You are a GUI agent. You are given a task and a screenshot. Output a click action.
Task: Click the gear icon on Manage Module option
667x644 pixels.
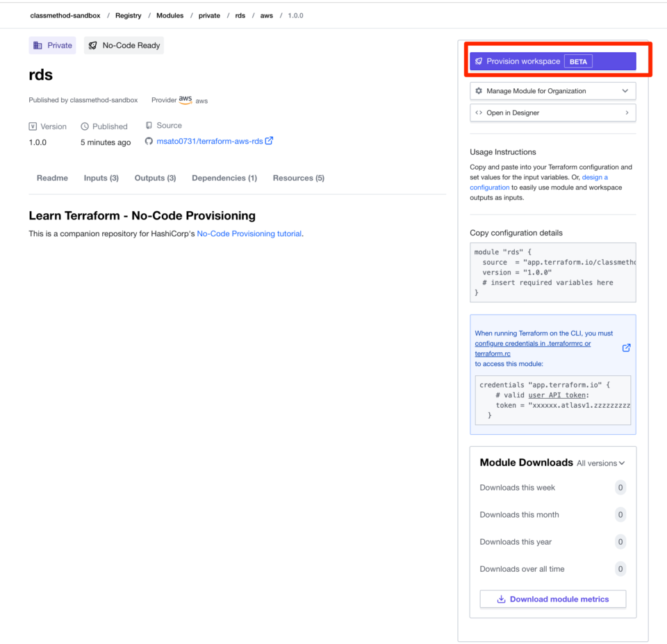point(478,90)
